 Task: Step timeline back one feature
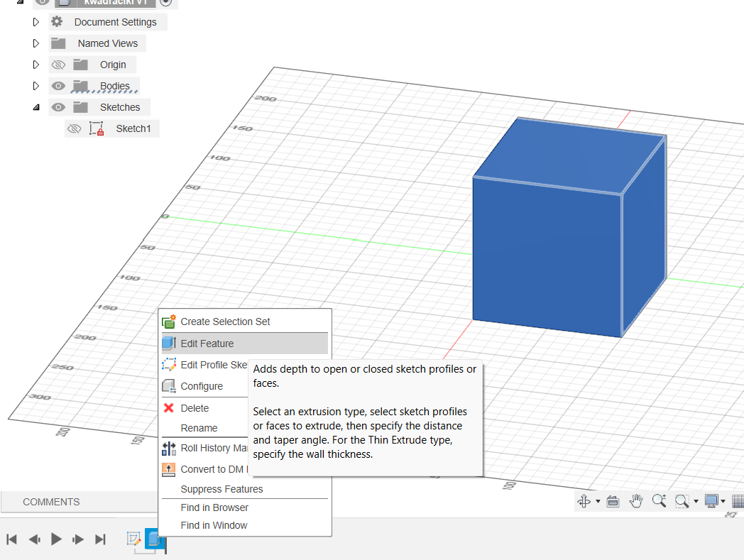coord(34,539)
